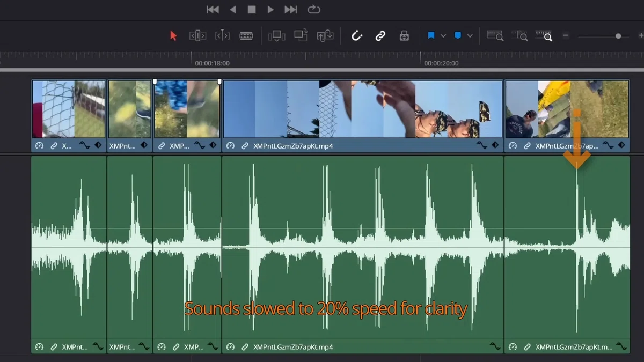Click the Overwrite Clip icon
The width and height of the screenshot is (644, 362).
click(x=301, y=35)
